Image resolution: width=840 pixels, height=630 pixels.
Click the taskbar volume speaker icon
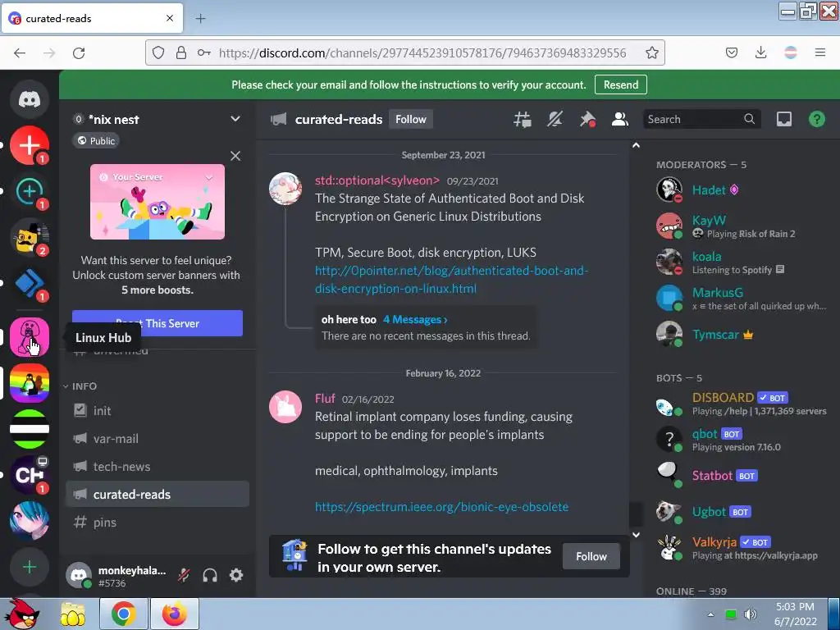pyautogui.click(x=751, y=614)
